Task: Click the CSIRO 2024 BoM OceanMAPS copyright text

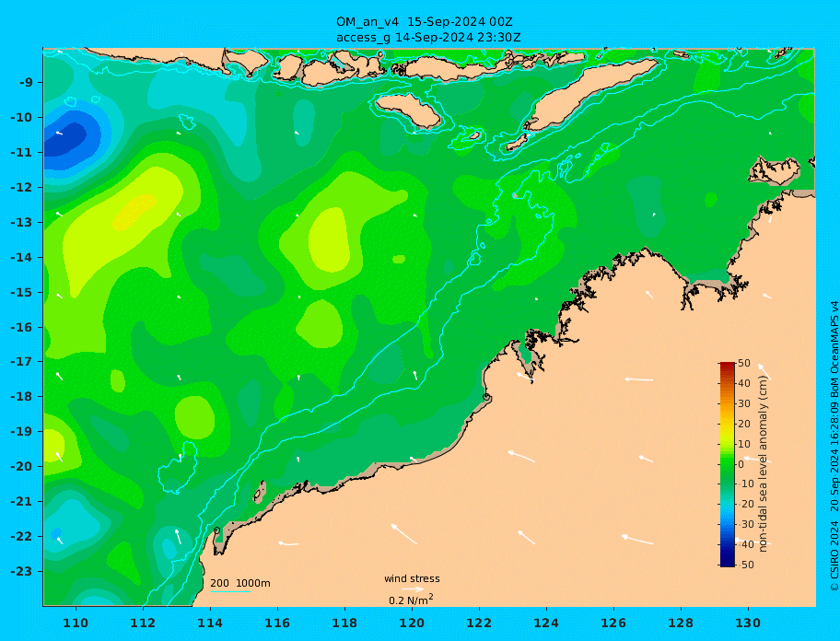Action: (834, 446)
